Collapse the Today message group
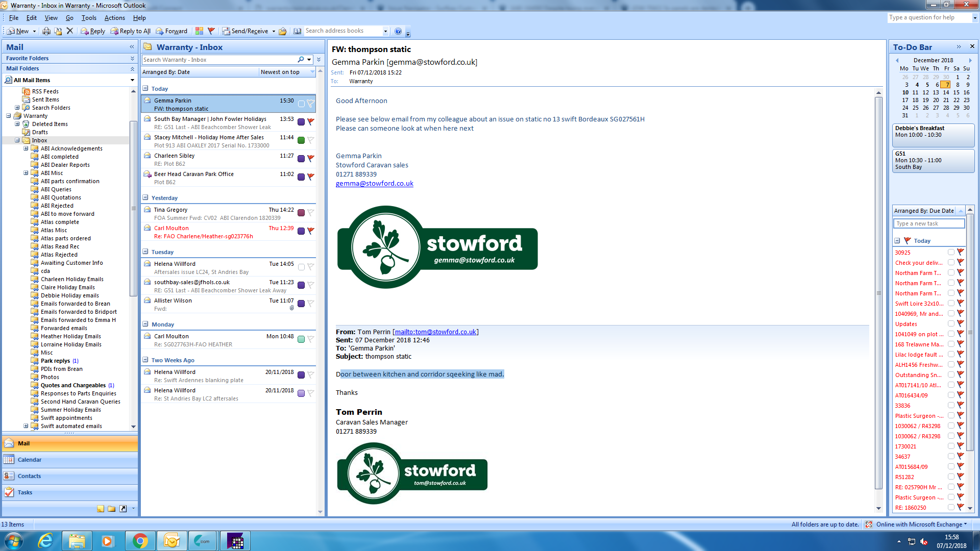 tap(145, 88)
